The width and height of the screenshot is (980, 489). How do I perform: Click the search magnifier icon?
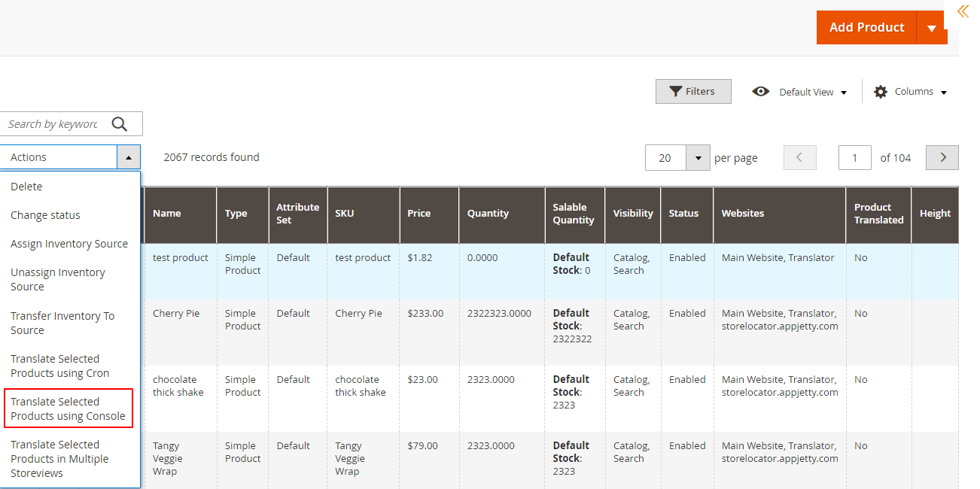coord(120,124)
